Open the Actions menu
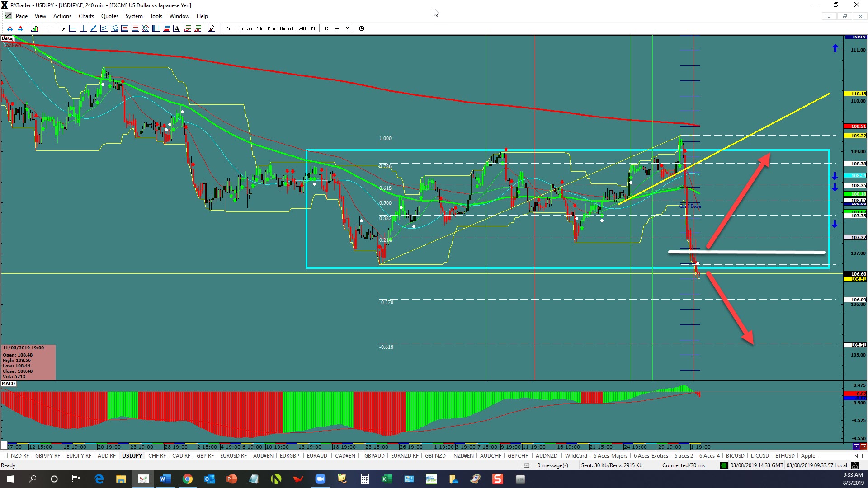The height and width of the screenshot is (488, 868). click(x=62, y=16)
